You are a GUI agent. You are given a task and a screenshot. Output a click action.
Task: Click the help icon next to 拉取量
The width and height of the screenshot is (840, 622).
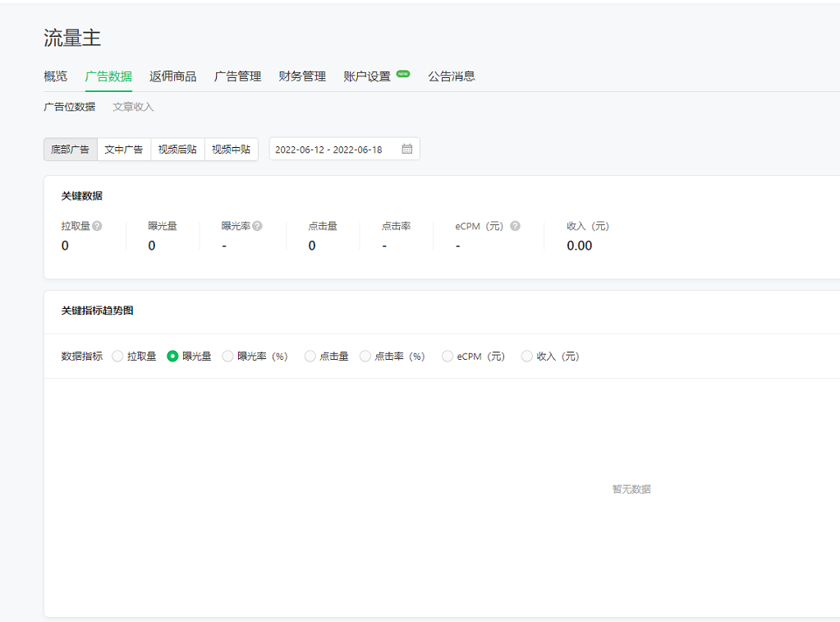click(x=98, y=226)
